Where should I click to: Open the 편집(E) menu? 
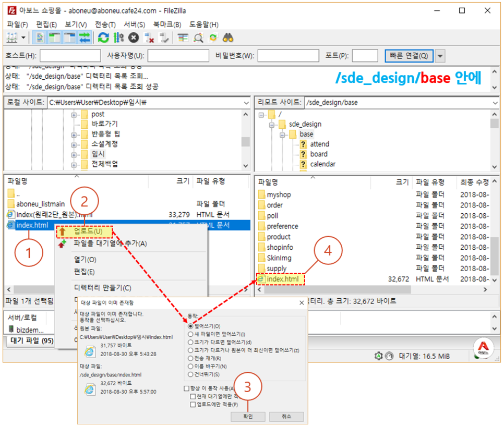(x=46, y=25)
